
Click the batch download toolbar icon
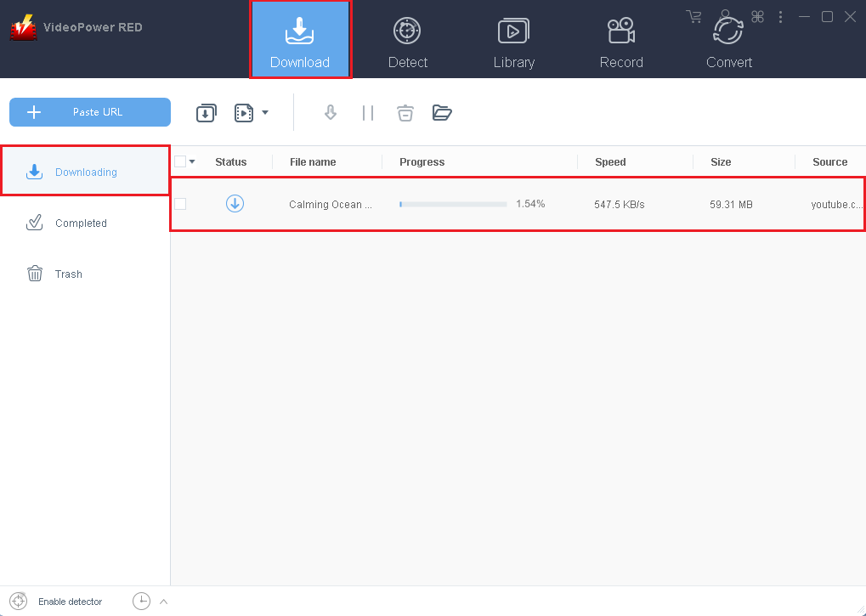(206, 112)
